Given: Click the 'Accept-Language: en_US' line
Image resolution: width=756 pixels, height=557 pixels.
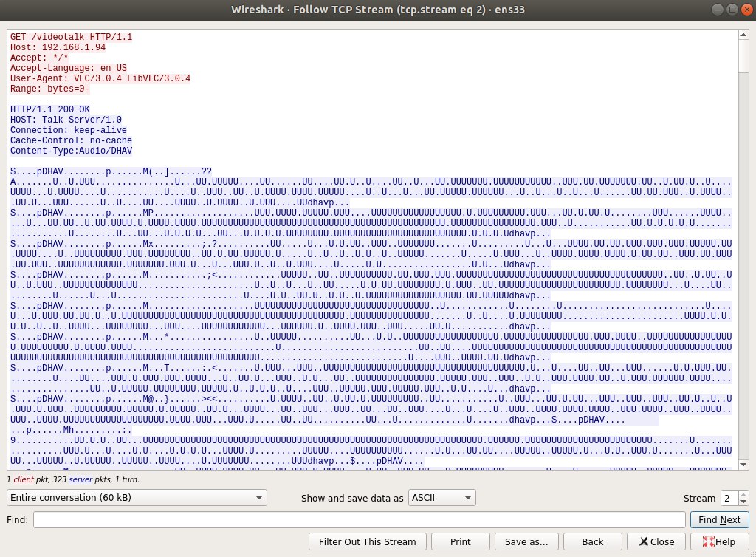Looking at the screenshot, I should click(x=69, y=68).
